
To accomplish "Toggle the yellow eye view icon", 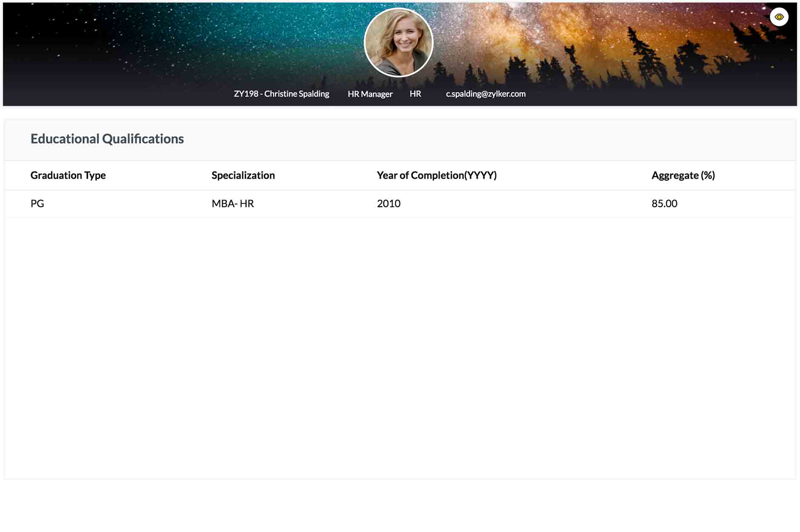I will [779, 17].
